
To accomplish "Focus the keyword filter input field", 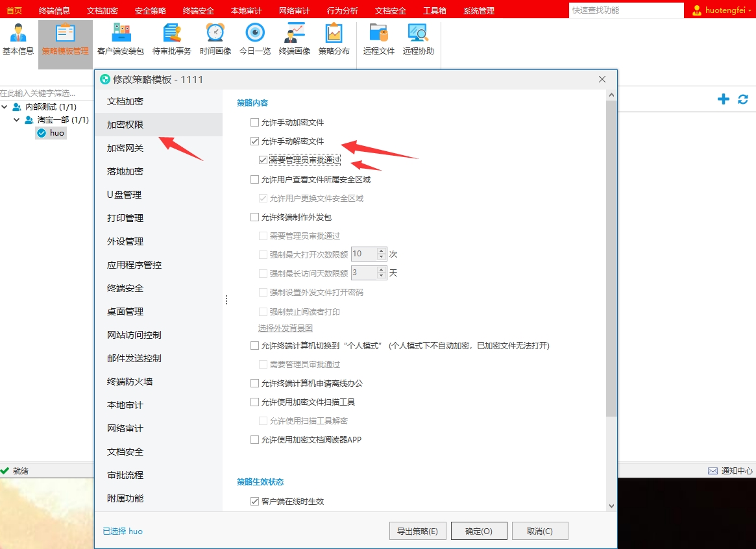I will [47, 93].
